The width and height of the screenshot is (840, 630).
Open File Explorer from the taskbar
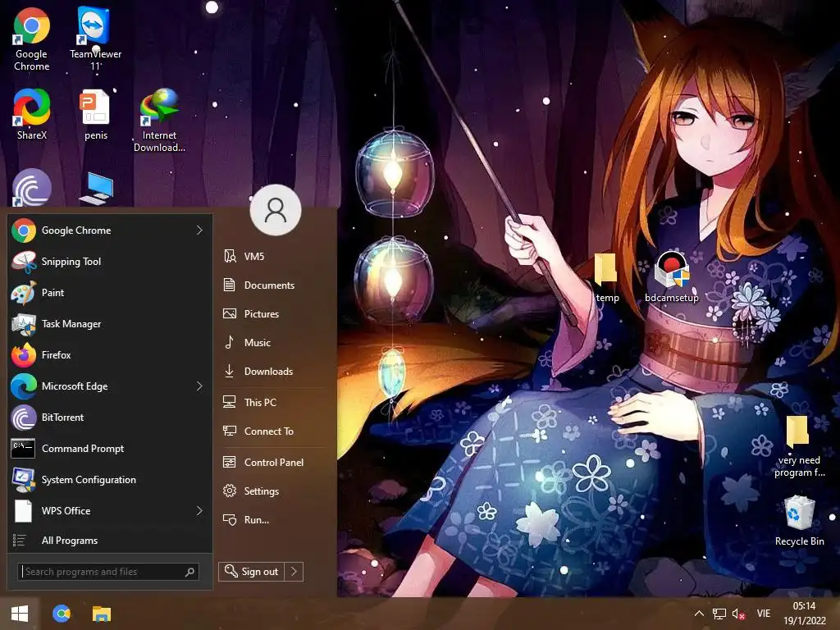tap(101, 614)
